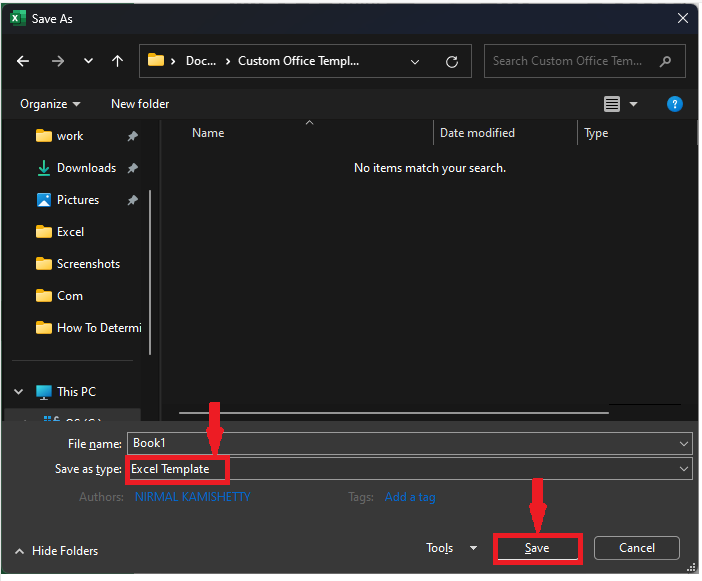Screen dimensions: 702x581
Task: Click the change view layout icon
Action: [x=612, y=104]
